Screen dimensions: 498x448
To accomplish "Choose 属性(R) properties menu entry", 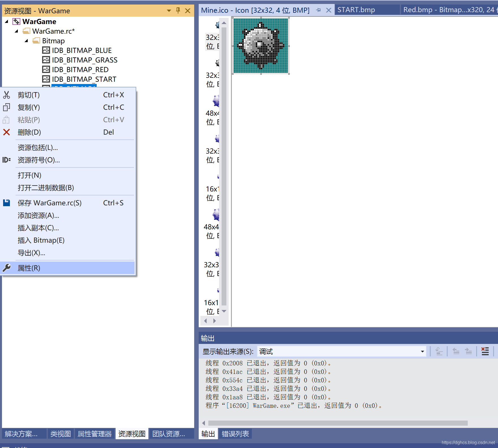I will [68, 268].
